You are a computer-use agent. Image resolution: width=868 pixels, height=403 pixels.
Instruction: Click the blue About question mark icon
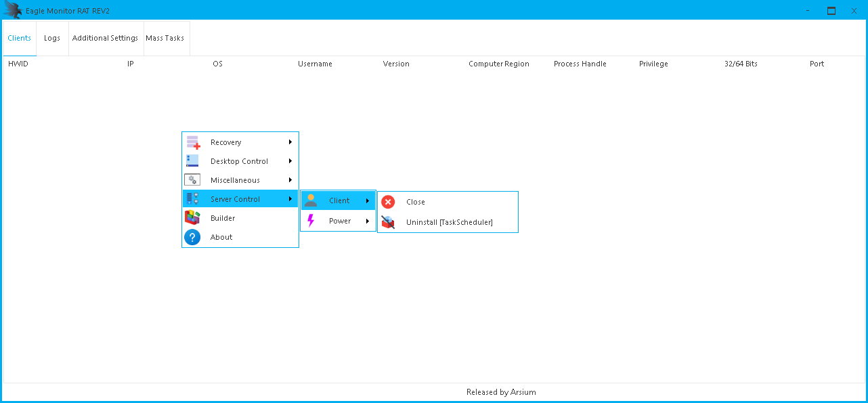(x=192, y=237)
